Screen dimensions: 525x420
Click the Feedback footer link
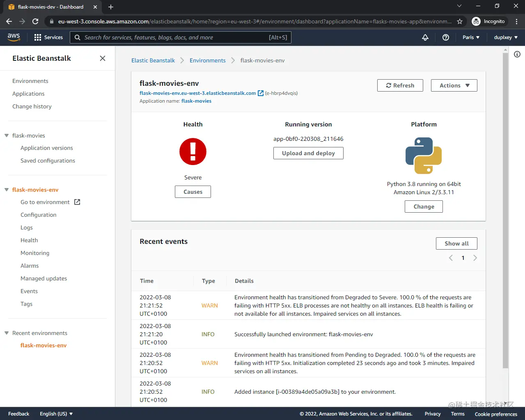[18, 414]
